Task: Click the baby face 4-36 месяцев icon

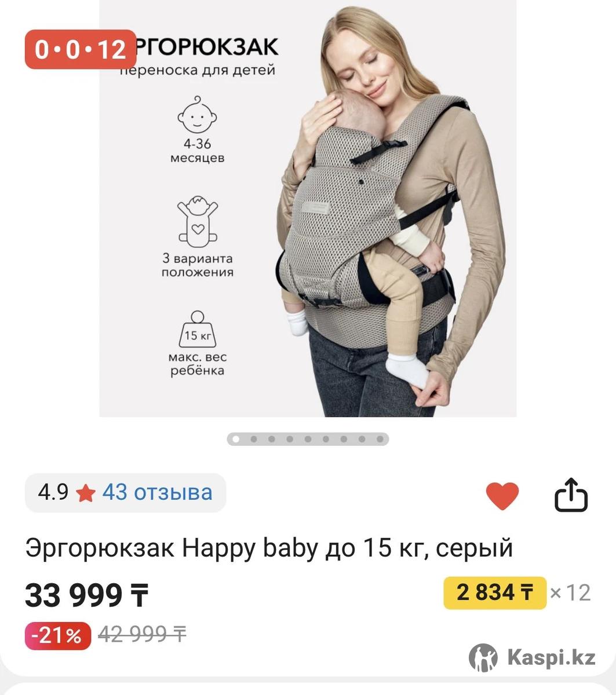Action: tap(197, 115)
